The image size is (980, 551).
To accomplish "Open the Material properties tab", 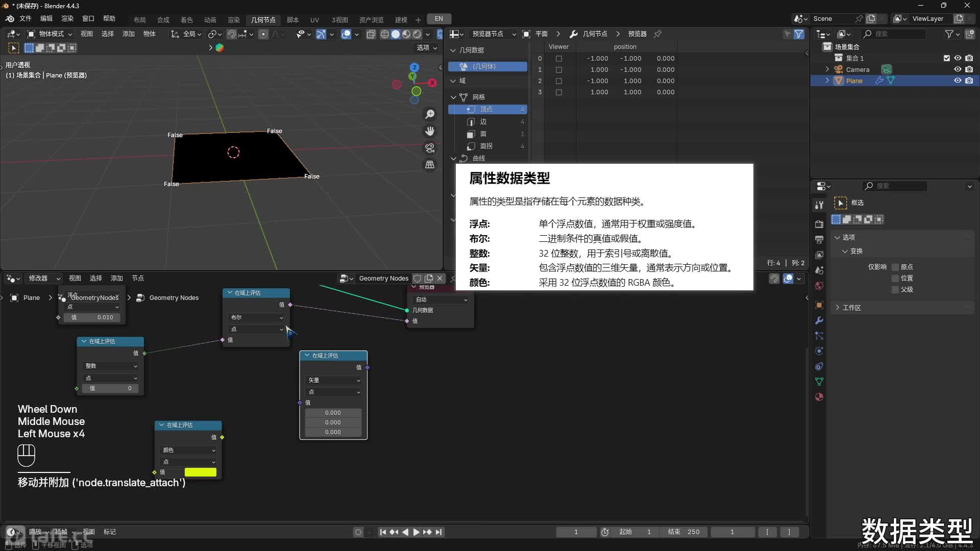I will point(819,397).
